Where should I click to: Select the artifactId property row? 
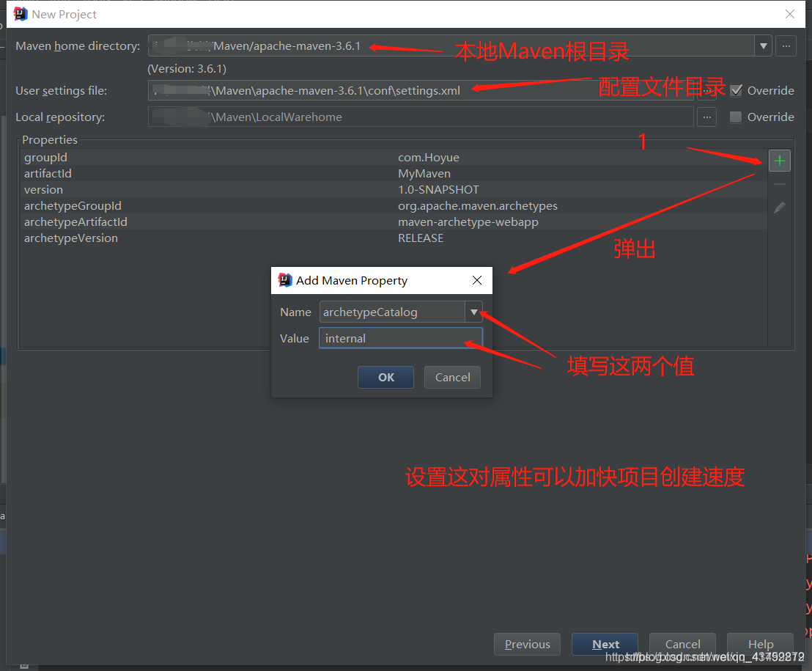tap(394, 174)
